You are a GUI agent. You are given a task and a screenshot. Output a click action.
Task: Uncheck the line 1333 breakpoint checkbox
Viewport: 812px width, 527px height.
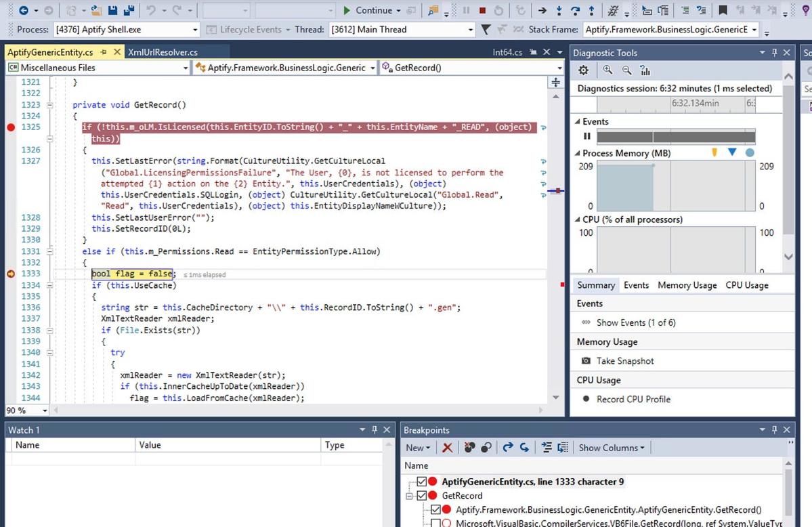421,481
